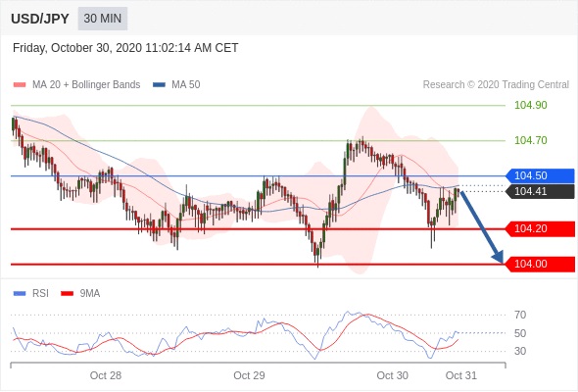Select the black 104.41 current price tag
Screen dimensions: 578x392
click(x=540, y=191)
